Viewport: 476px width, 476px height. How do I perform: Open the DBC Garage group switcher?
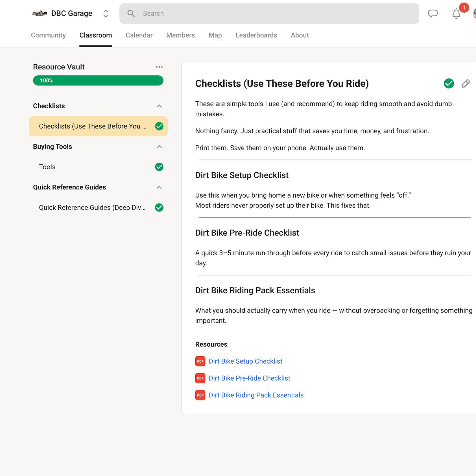[x=106, y=14]
